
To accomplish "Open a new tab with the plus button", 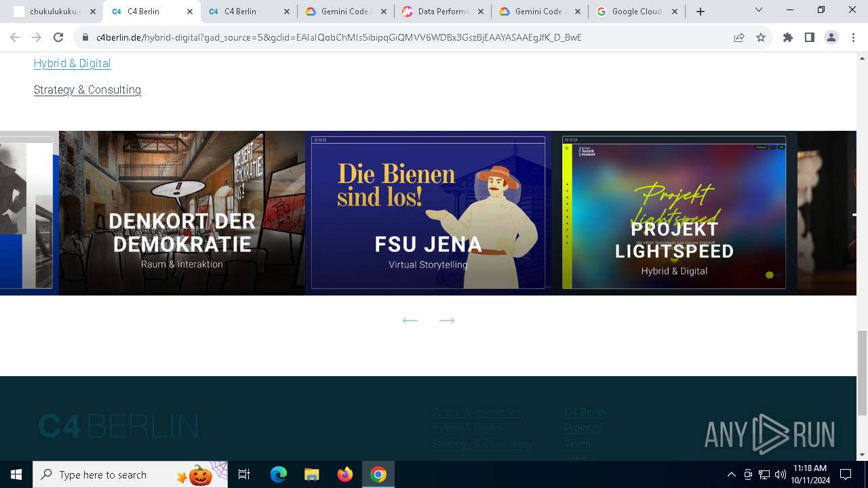I will pos(701,12).
